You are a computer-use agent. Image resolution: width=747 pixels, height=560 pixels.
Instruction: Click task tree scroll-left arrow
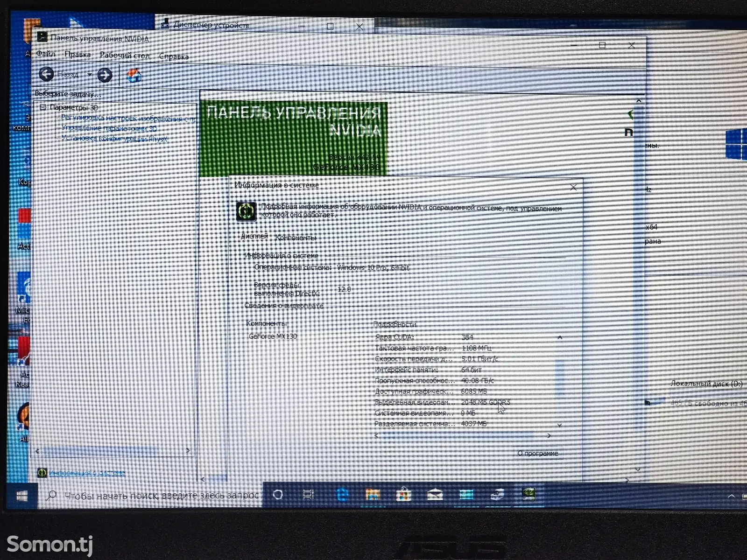[x=37, y=451]
